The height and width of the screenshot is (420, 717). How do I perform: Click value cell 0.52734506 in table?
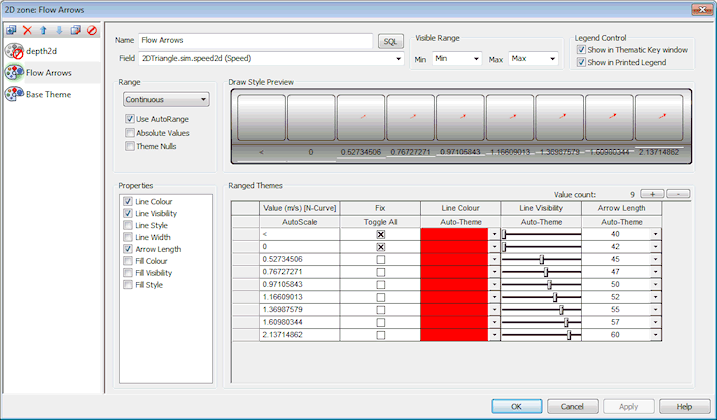[x=300, y=259]
